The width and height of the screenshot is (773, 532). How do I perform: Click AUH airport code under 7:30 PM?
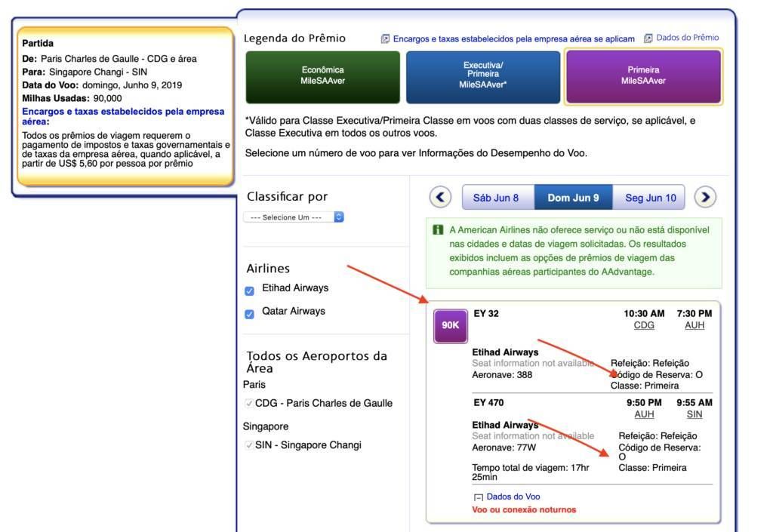694,325
